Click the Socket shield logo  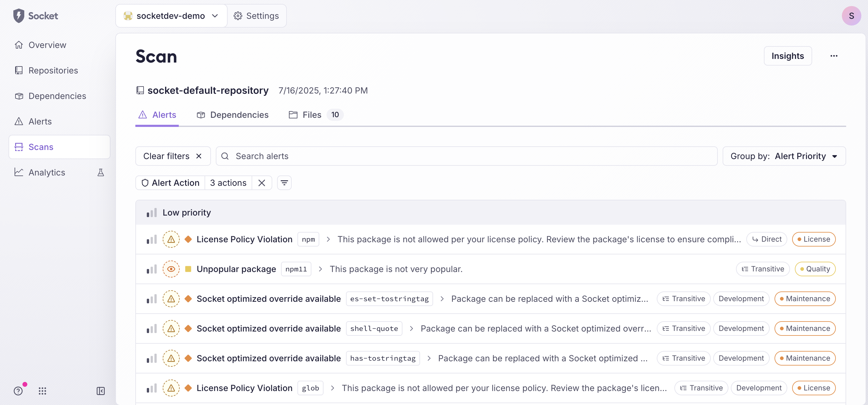(19, 16)
